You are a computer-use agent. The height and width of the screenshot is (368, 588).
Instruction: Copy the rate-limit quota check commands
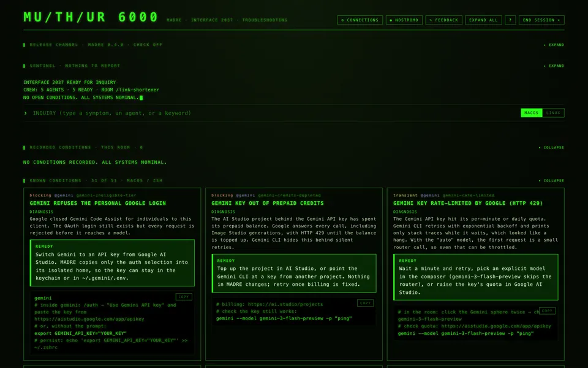[547, 310]
